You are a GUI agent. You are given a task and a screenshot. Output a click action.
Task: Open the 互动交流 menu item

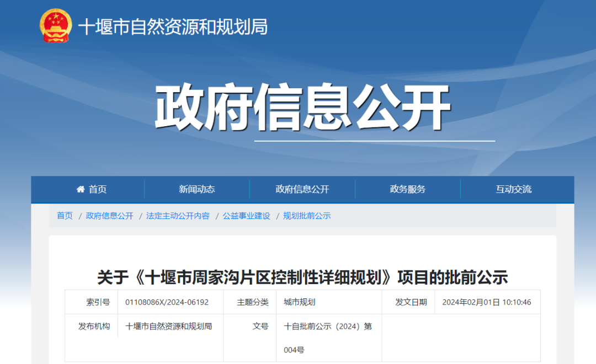(514, 189)
